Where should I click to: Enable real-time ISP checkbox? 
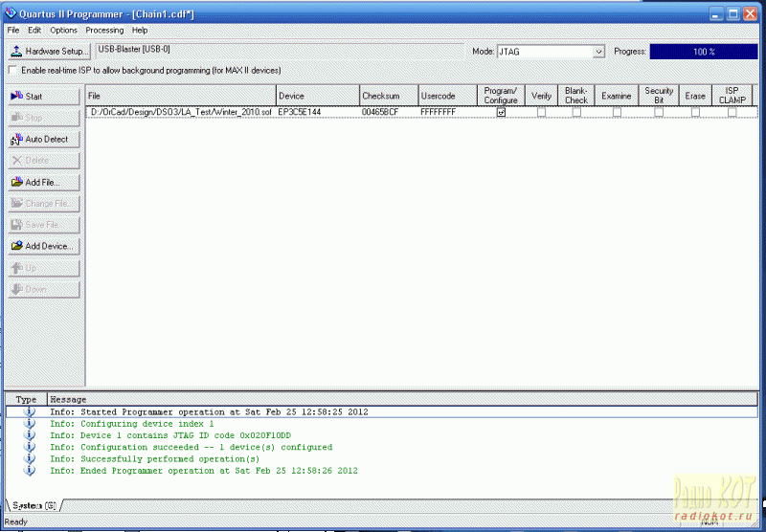12,70
